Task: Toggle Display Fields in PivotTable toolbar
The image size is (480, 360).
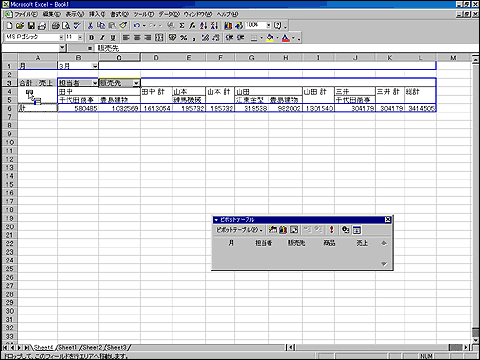Action: click(x=357, y=230)
